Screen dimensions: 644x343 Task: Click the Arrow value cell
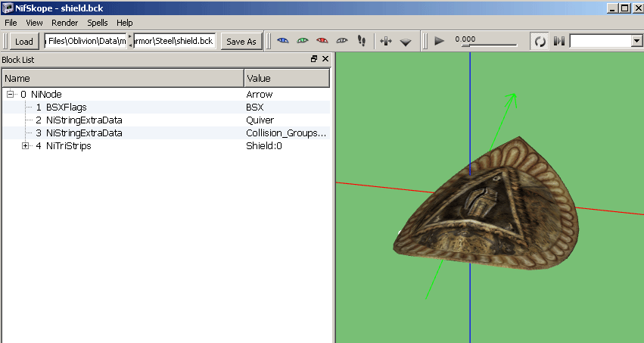pos(259,94)
